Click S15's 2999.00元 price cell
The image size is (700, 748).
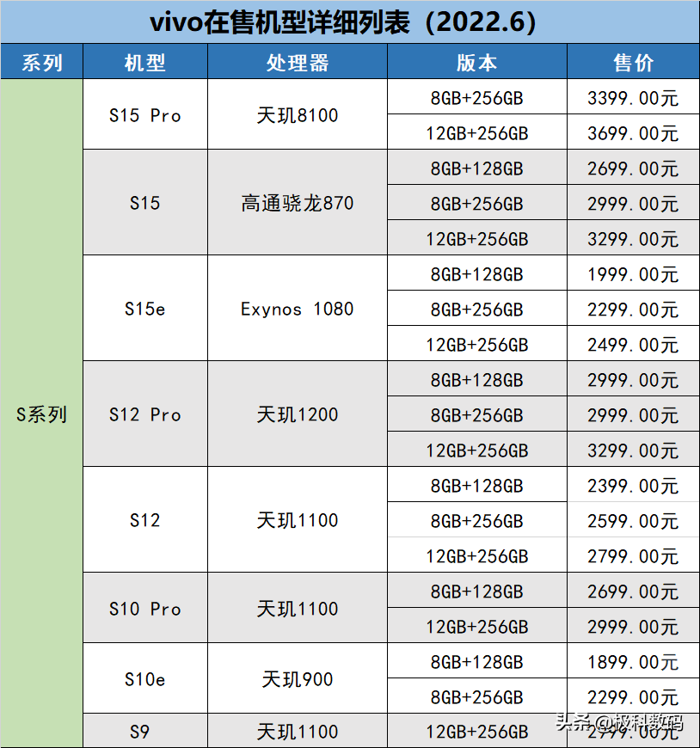pyautogui.click(x=634, y=203)
